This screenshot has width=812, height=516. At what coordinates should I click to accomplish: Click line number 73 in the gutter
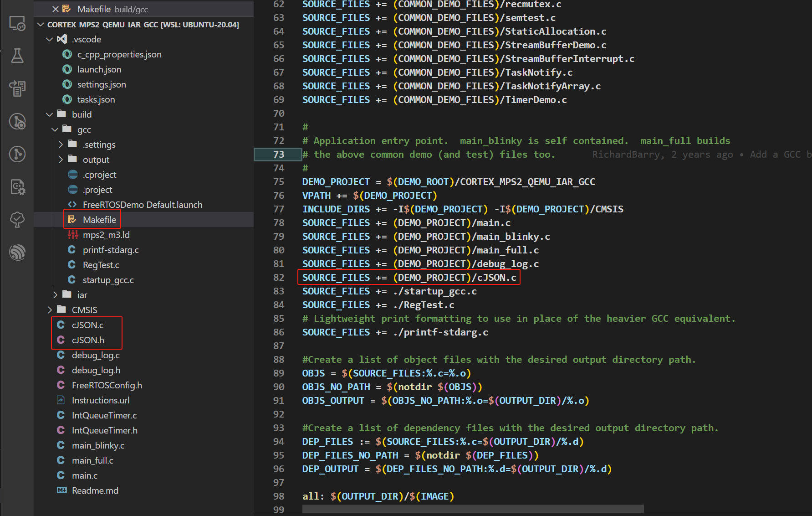click(279, 155)
